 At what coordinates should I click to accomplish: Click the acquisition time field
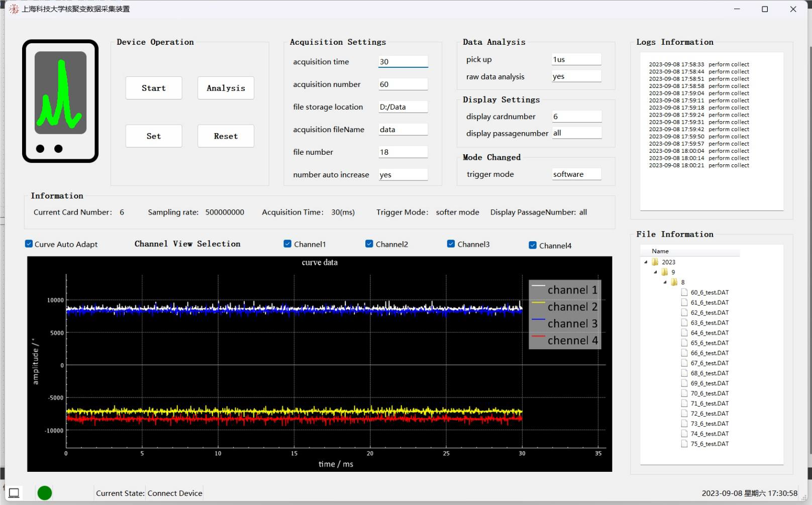click(403, 61)
